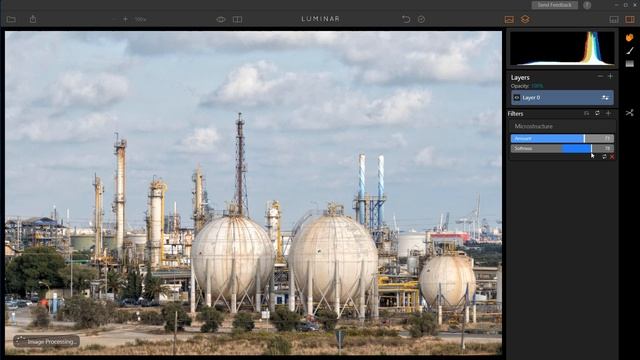Reset the Microstructure filter
Viewport: 640px width, 360px height.
(604, 157)
